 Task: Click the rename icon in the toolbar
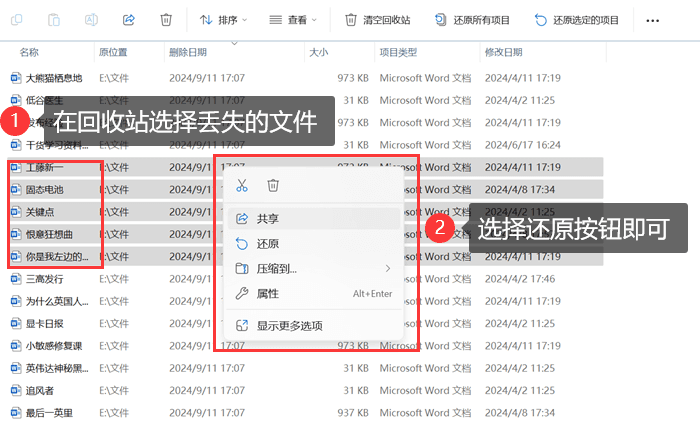click(91, 19)
